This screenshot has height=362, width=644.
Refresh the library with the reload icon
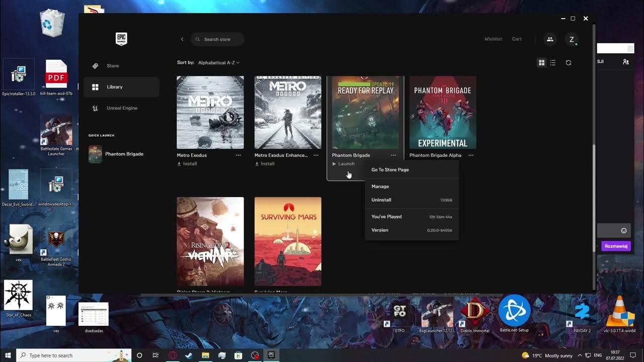[x=569, y=63]
